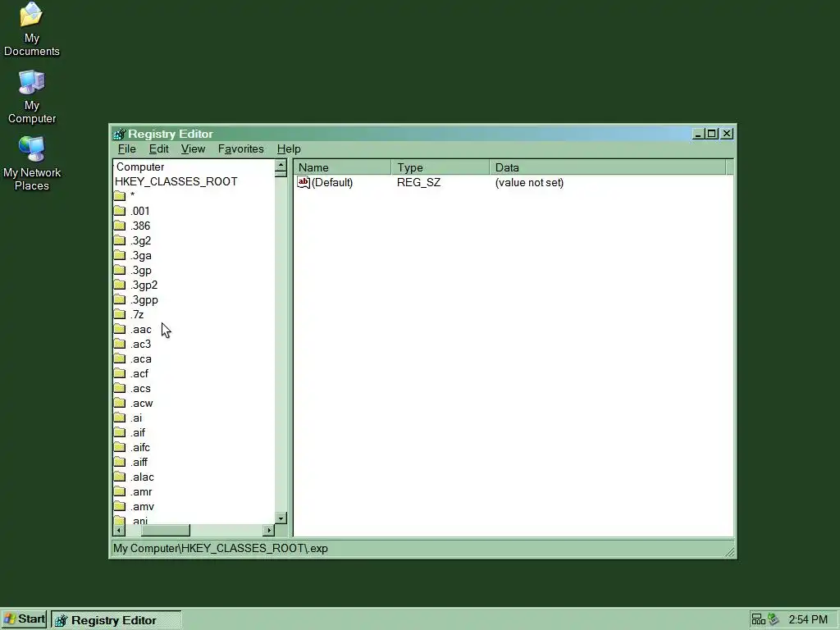
Task: Sort by the Name column header
Action: pos(342,167)
